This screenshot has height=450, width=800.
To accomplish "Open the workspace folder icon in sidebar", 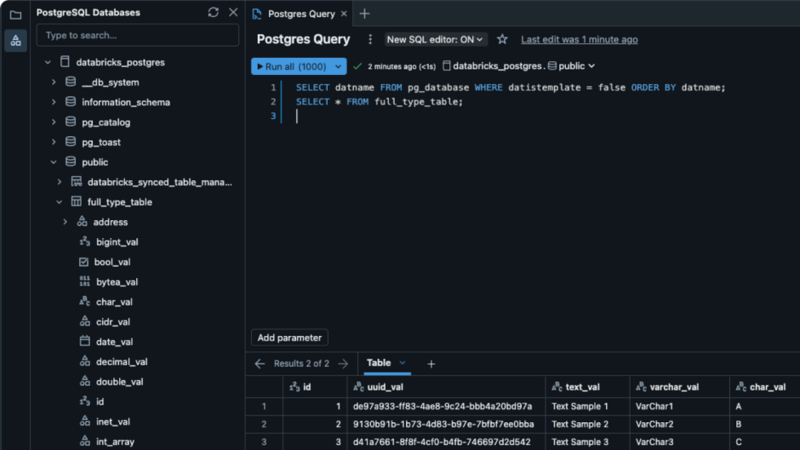I will (16, 15).
